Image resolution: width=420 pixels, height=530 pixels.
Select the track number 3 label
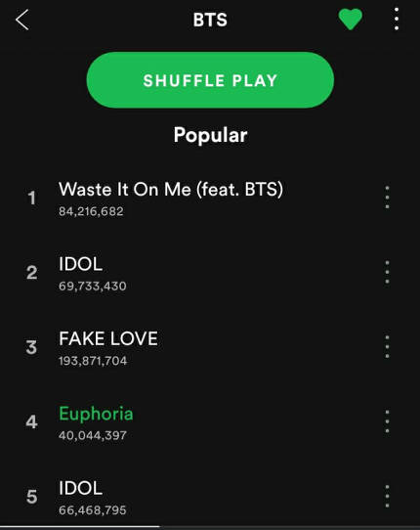(x=31, y=347)
